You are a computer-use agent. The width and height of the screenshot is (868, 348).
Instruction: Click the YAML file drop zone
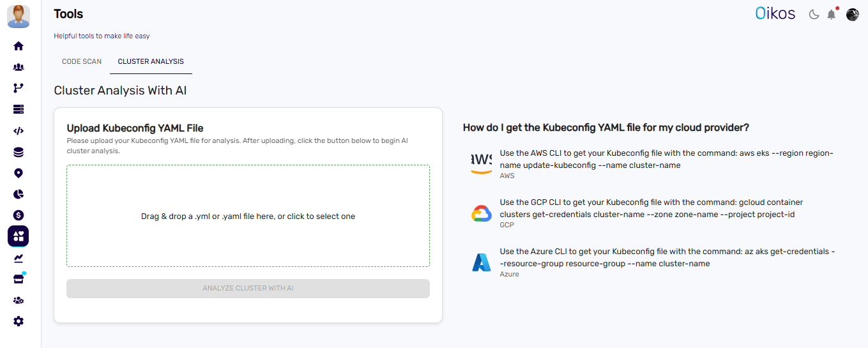click(x=248, y=216)
